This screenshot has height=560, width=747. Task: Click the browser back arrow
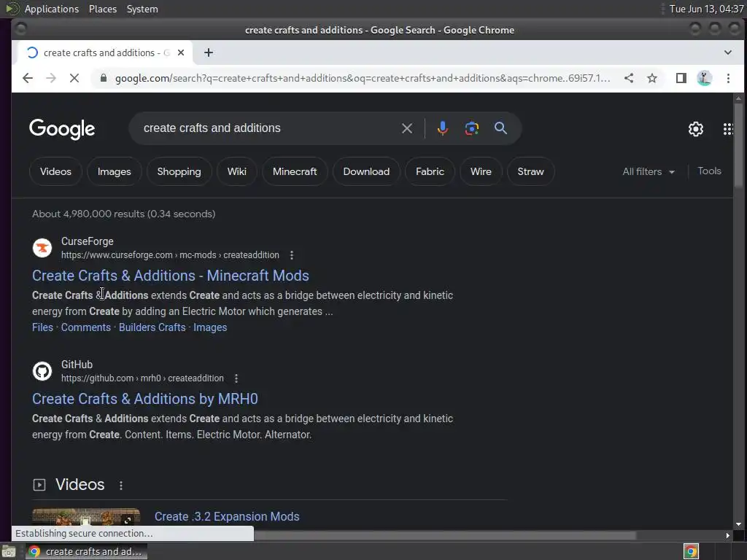point(28,78)
